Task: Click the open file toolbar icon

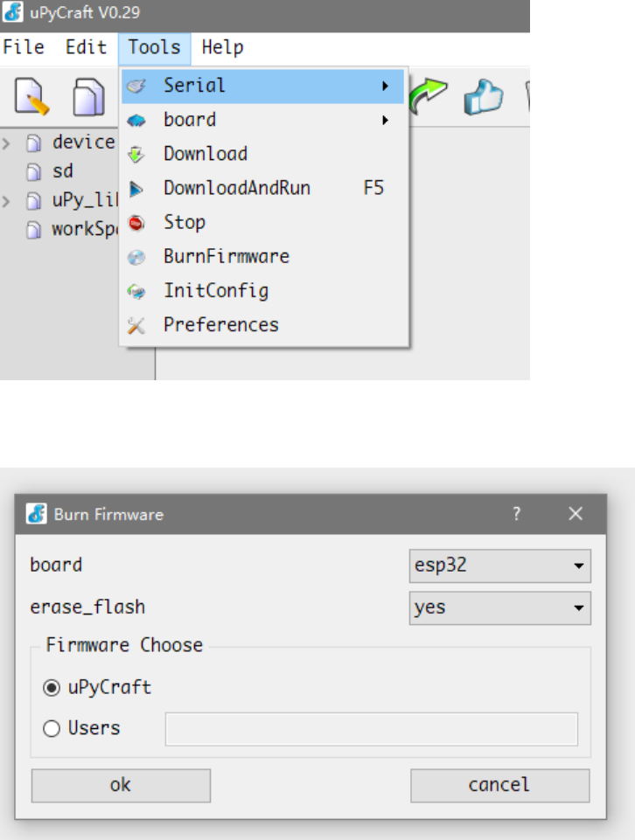Action: pos(88,97)
